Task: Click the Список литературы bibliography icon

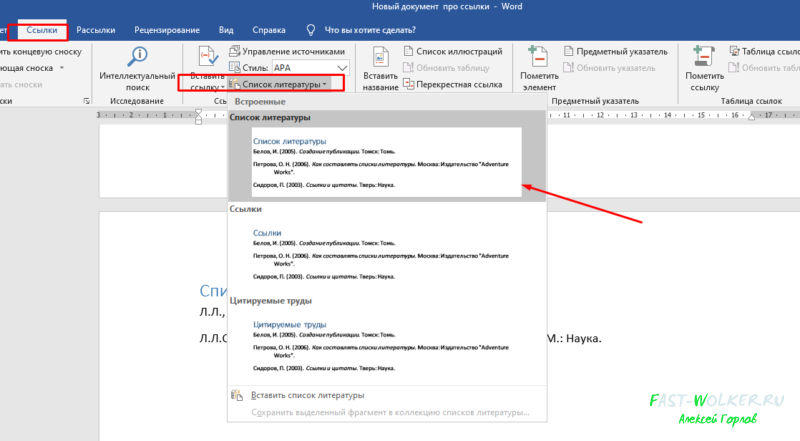Action: point(235,84)
